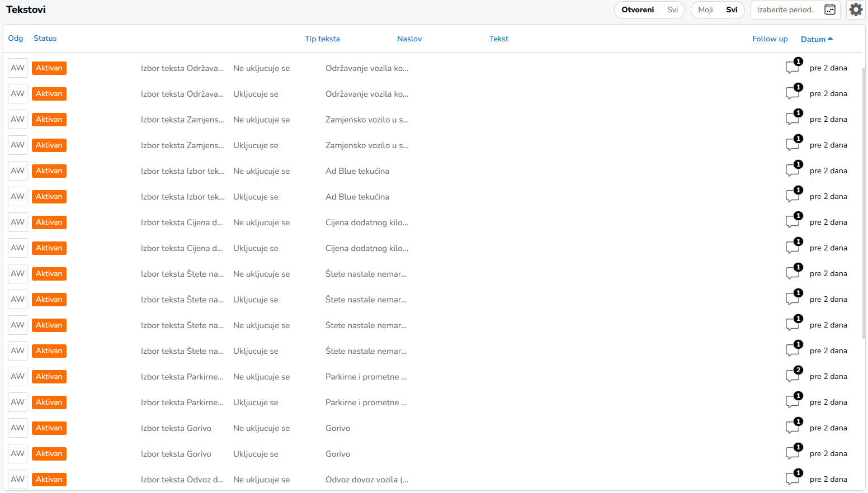Switch filter to Otvoreni
Viewport: 868px width, 493px height.
coord(638,10)
